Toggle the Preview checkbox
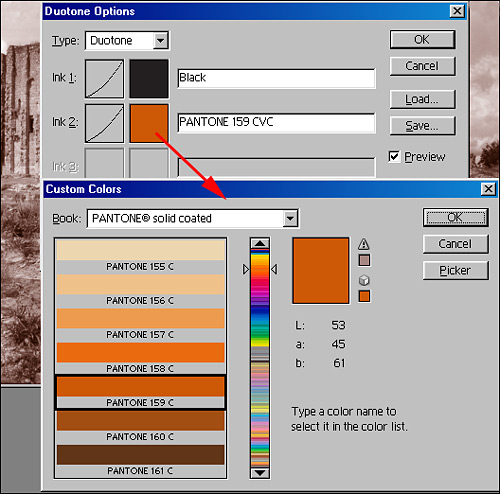Image resolution: width=500 pixels, height=494 pixels. click(394, 156)
